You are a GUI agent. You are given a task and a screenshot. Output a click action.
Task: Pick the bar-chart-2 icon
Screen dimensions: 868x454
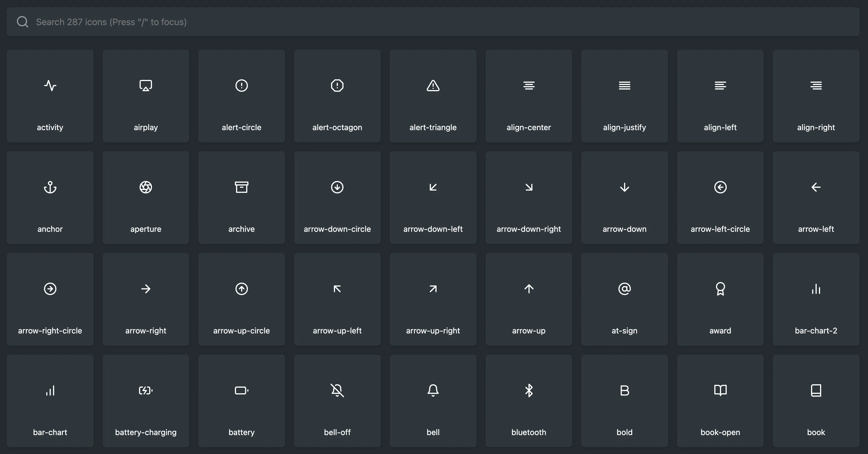[816, 289]
